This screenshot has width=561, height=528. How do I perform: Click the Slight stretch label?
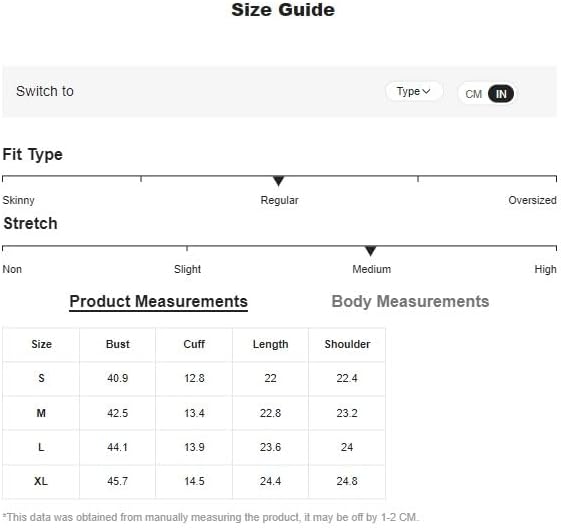tap(187, 269)
